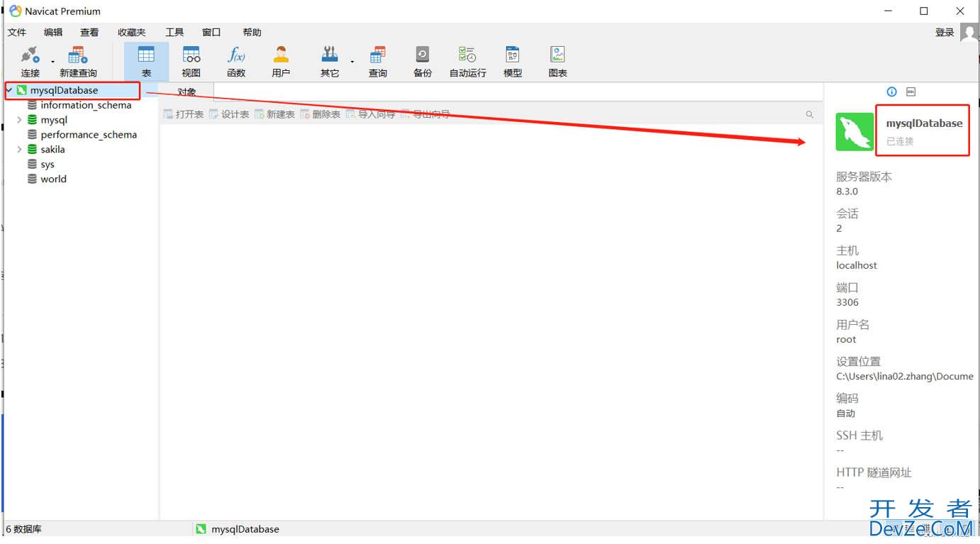Open the dropdown arrow next to 其它
The width and height of the screenshot is (980, 544).
tap(352, 62)
